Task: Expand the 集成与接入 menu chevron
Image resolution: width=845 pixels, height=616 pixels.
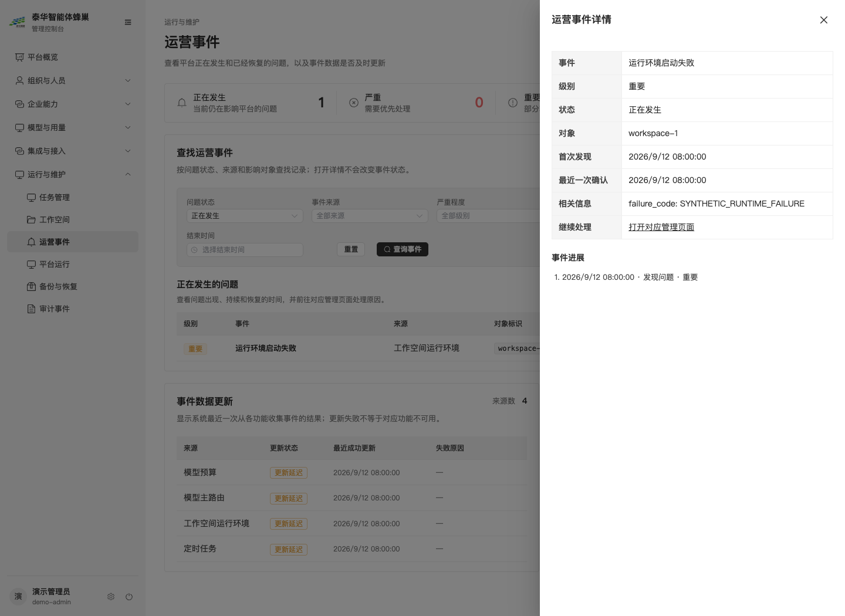Action: tap(128, 151)
